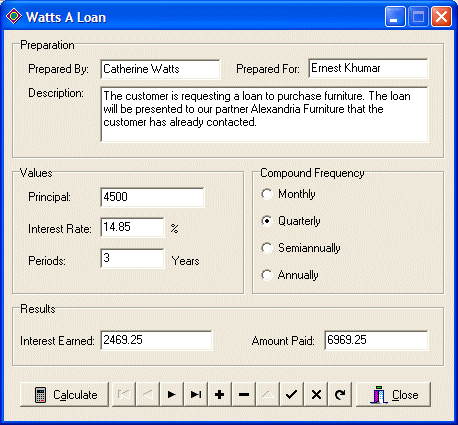Select Semiannually compound frequency
The image size is (458, 425).
click(301, 248)
